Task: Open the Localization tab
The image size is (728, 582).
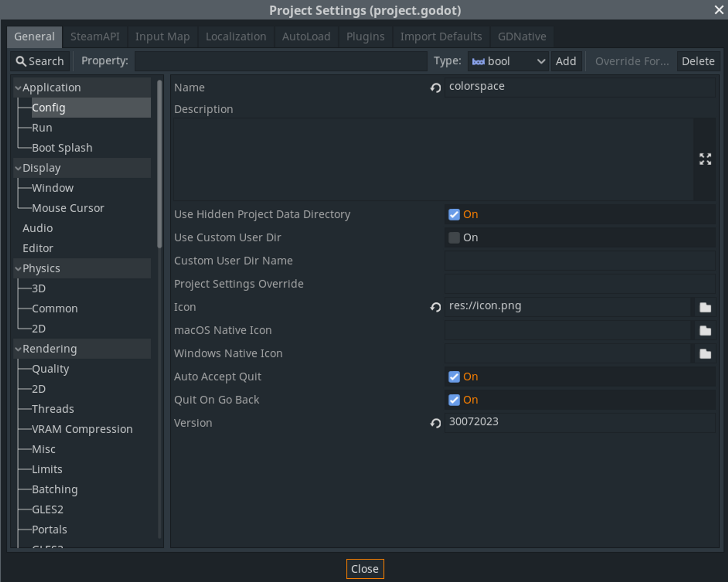Action: (236, 37)
